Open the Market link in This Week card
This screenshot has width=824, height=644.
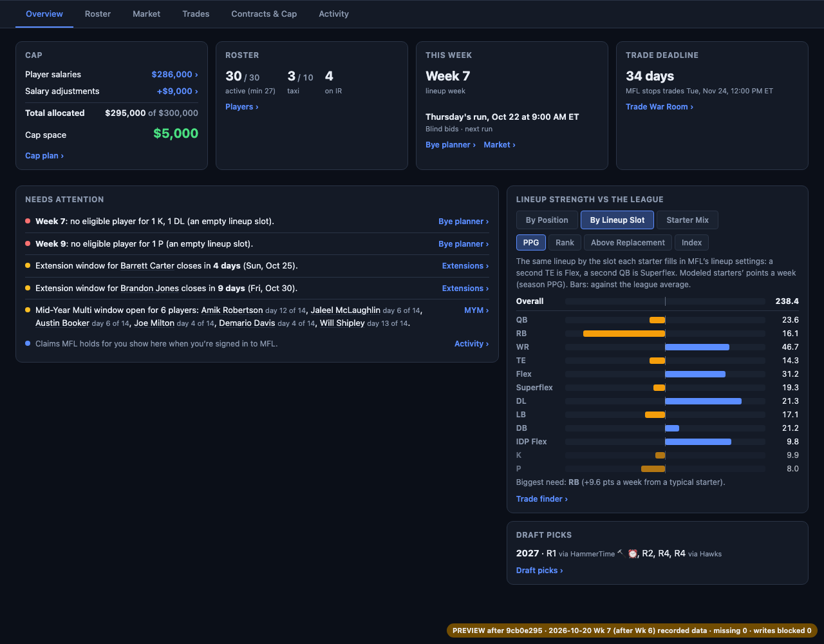pos(500,145)
